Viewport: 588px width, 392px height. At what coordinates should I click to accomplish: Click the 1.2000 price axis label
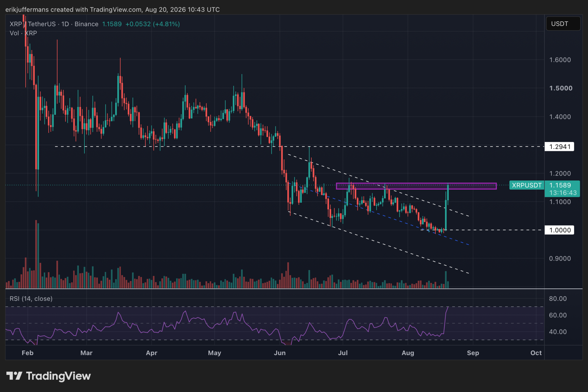pos(560,173)
